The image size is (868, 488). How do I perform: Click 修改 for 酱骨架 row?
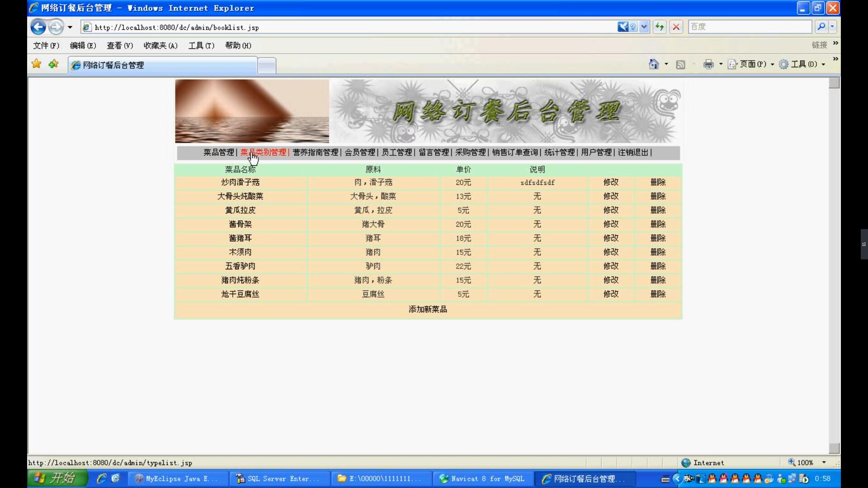click(611, 225)
